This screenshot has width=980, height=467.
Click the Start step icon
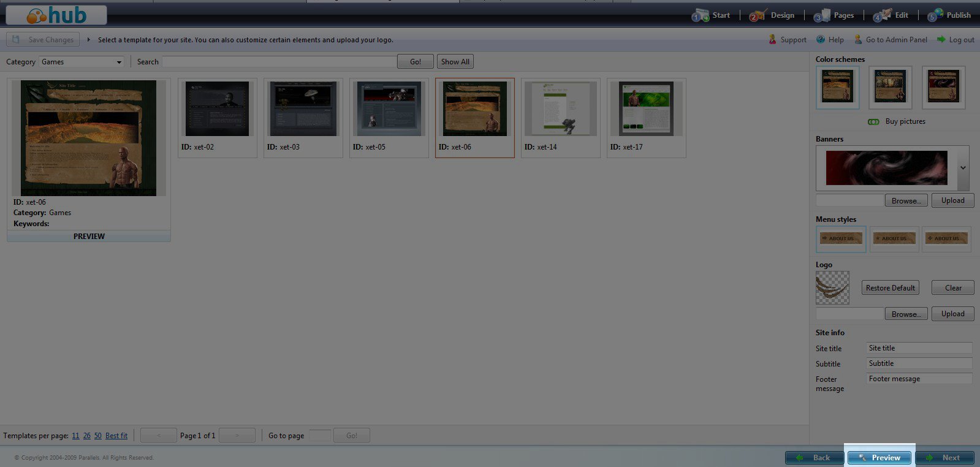point(700,15)
